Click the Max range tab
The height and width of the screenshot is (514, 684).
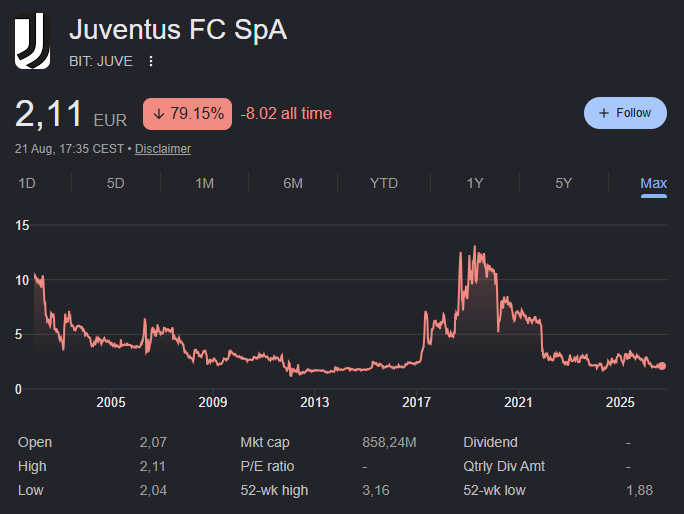[653, 183]
